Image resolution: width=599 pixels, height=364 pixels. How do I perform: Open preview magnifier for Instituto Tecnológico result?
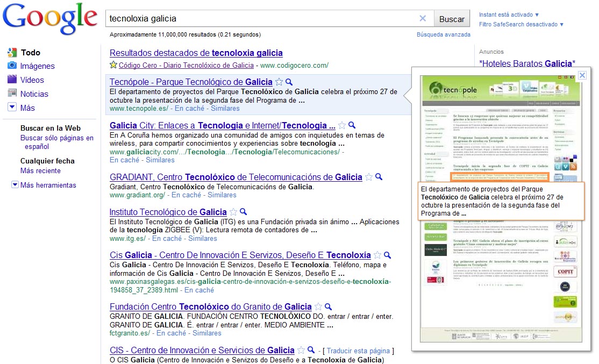click(243, 212)
